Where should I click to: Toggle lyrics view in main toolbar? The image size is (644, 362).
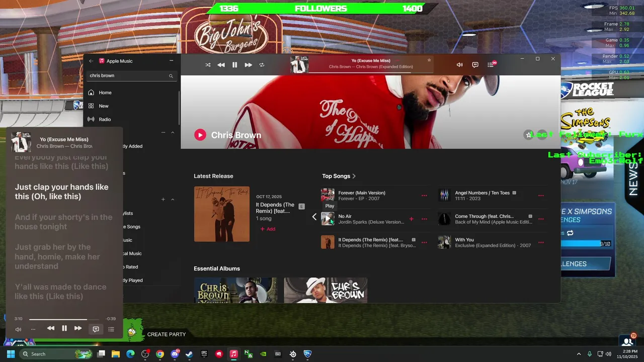pos(475,65)
